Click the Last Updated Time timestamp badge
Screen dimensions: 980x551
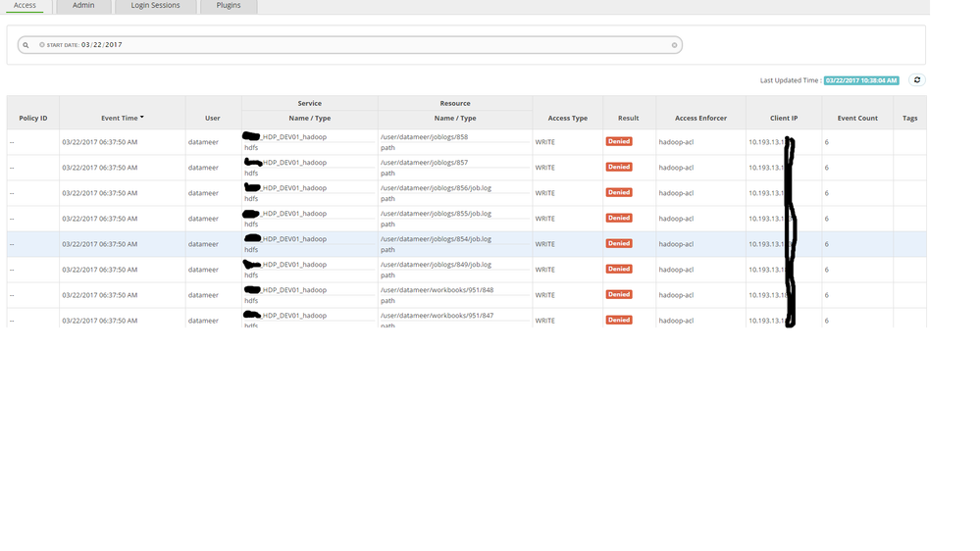(861, 80)
